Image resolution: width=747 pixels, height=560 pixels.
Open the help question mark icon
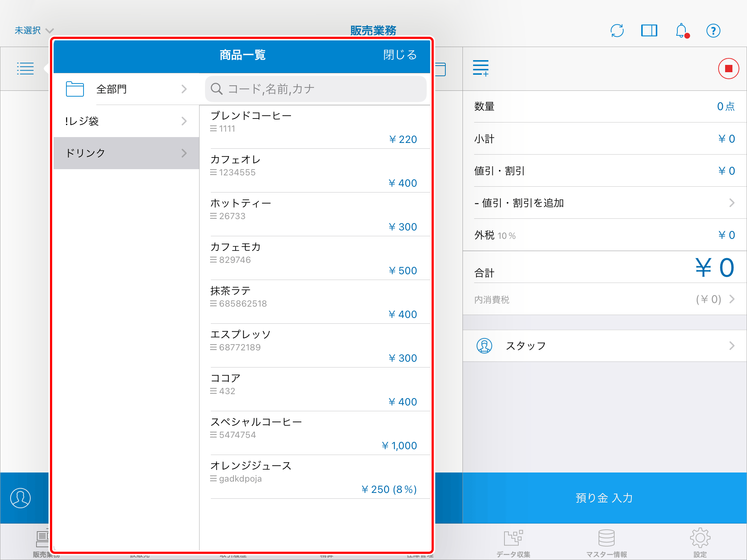(x=713, y=31)
